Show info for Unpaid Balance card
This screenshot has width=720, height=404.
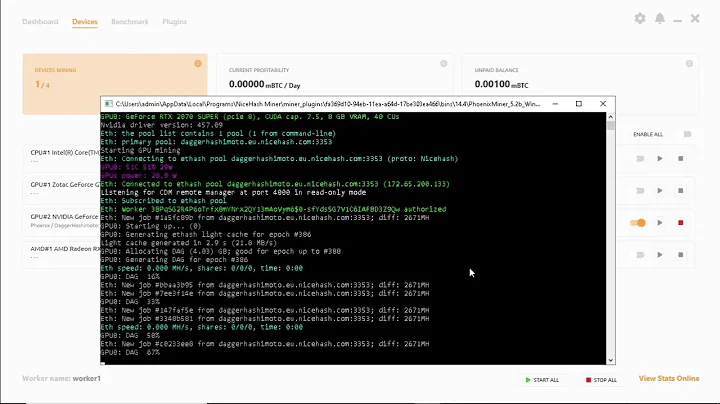coord(689,64)
